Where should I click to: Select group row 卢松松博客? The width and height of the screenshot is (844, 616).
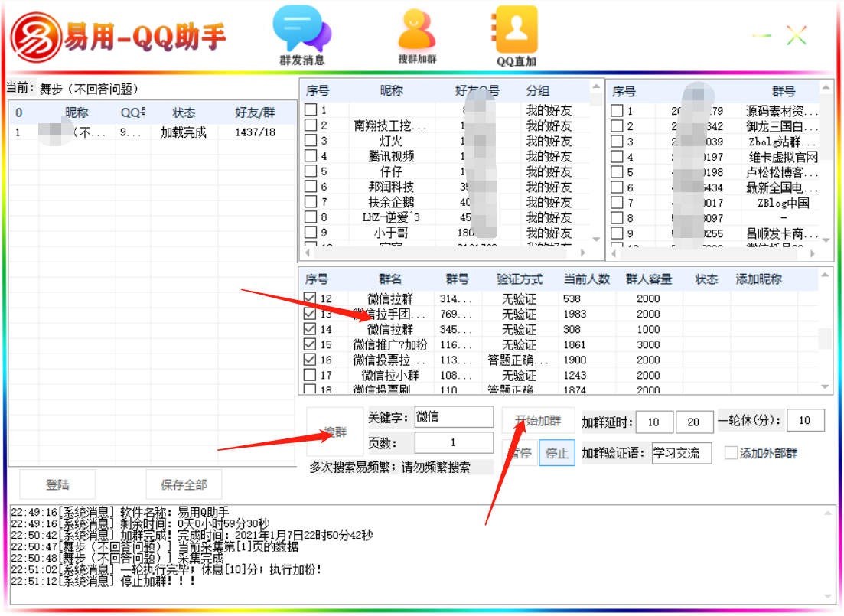pyautogui.click(x=714, y=172)
